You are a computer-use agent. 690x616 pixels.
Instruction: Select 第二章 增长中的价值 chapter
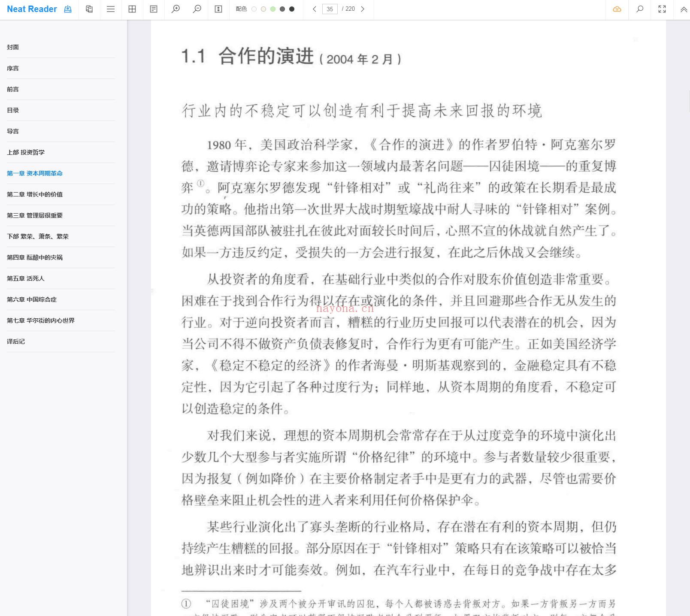tap(61, 194)
